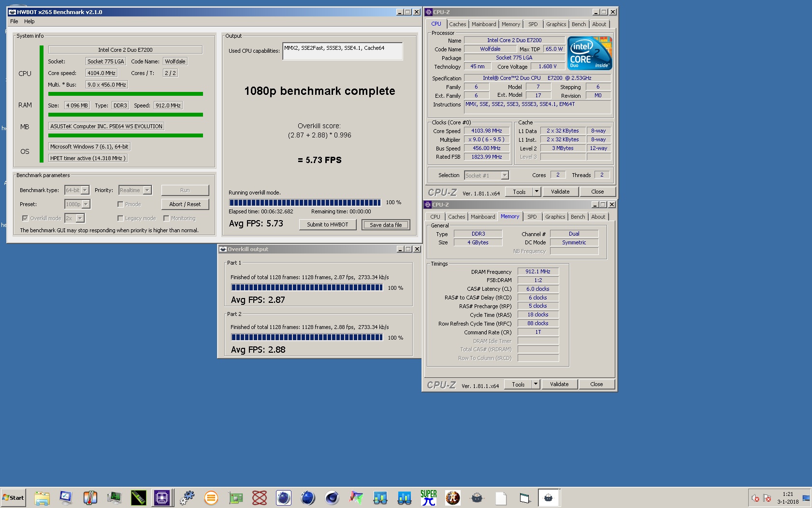The height and width of the screenshot is (508, 812).
Task: Open the Benchmark type 64-bit dropdown
Action: point(77,190)
